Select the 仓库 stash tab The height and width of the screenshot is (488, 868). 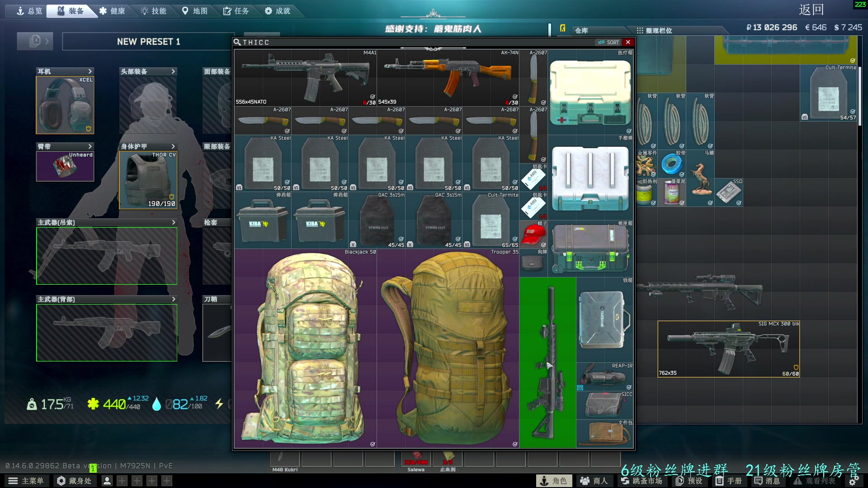click(x=581, y=30)
